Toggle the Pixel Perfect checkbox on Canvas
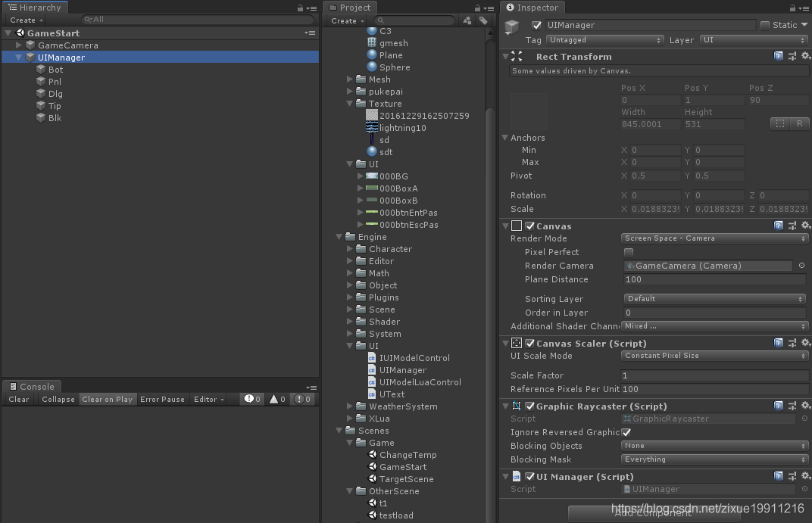Screen dimensions: 812x523 point(628,252)
